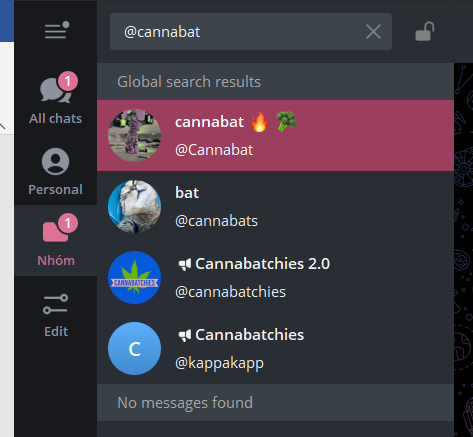The width and height of the screenshot is (473, 437).
Task: Open the Personal folder icon
Action: pyautogui.click(x=55, y=162)
